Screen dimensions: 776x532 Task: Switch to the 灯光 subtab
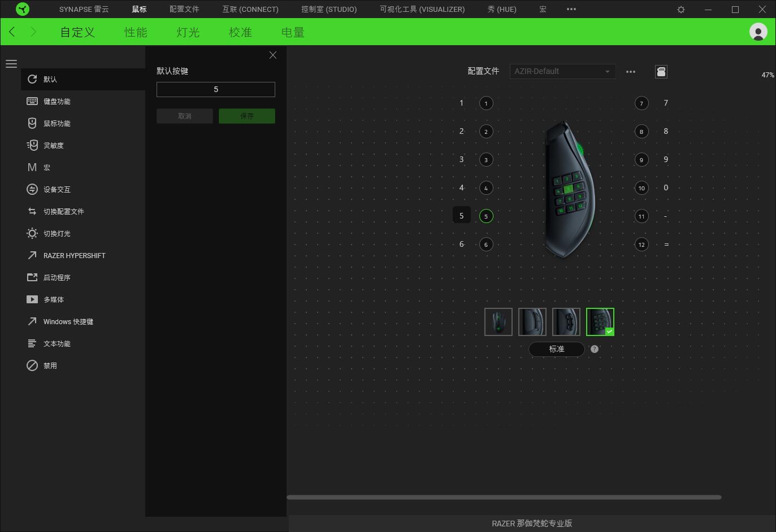click(x=188, y=32)
